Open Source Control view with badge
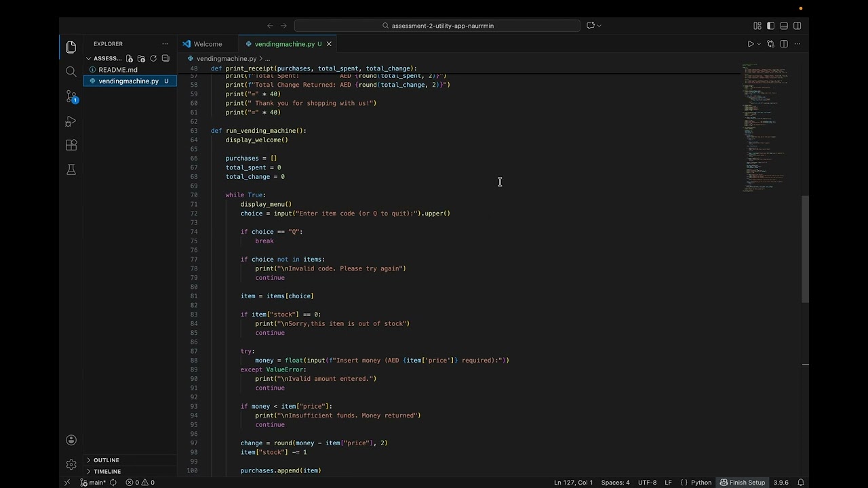 [x=71, y=96]
